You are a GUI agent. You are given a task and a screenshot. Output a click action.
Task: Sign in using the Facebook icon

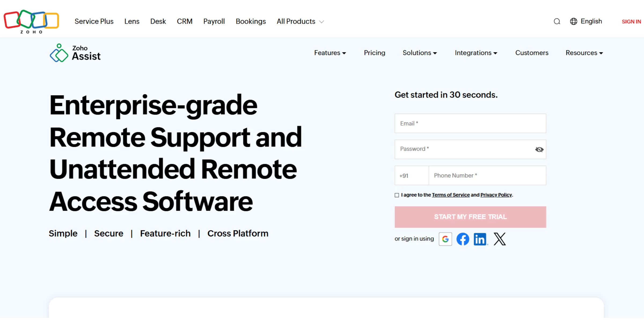pos(463,239)
